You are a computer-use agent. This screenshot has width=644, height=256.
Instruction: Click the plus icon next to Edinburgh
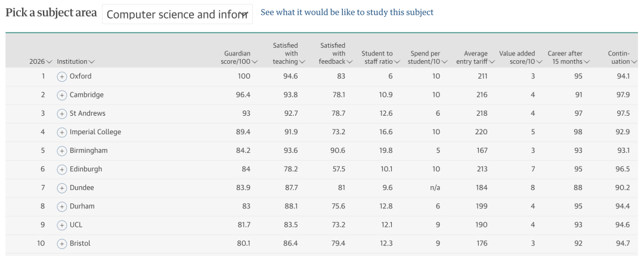pos(62,169)
